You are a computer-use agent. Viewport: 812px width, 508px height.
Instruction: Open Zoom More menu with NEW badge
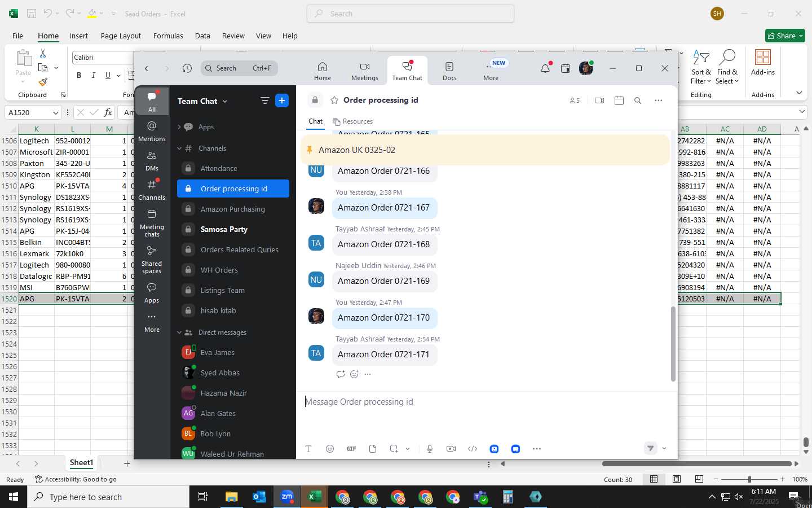tap(491, 71)
